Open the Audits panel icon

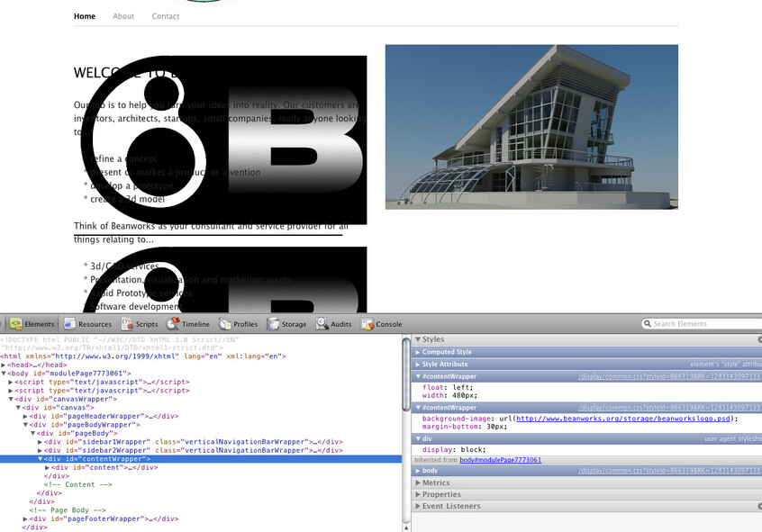[x=322, y=323]
